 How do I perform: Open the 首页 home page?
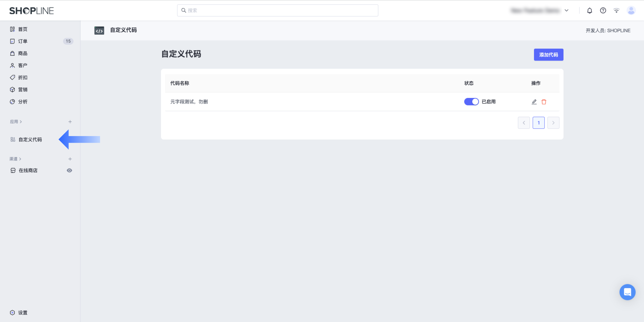click(23, 29)
